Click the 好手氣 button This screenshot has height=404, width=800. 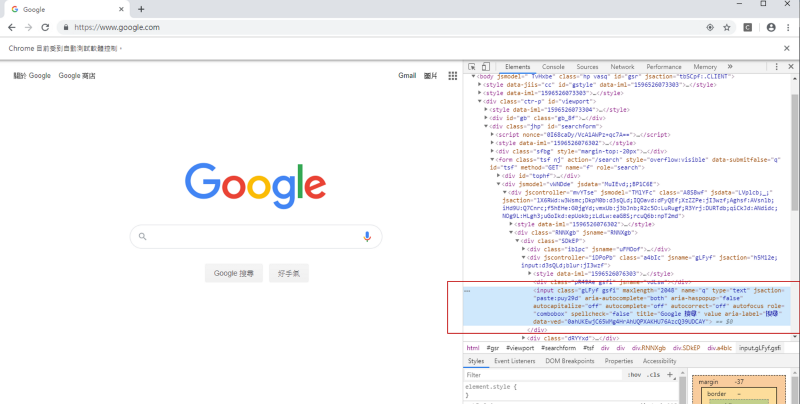[x=289, y=273]
